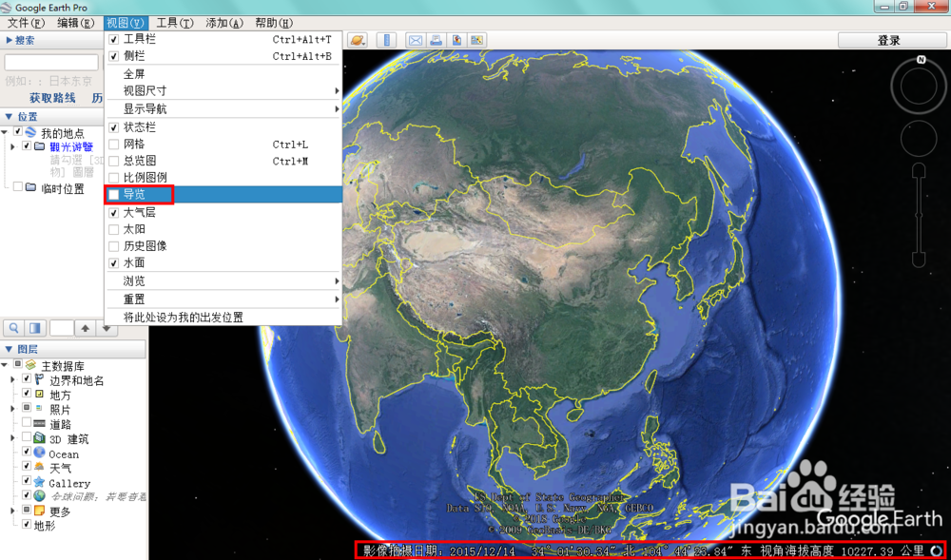Open the 帮助 menu
Screen dimensions: 951x560
[274, 23]
